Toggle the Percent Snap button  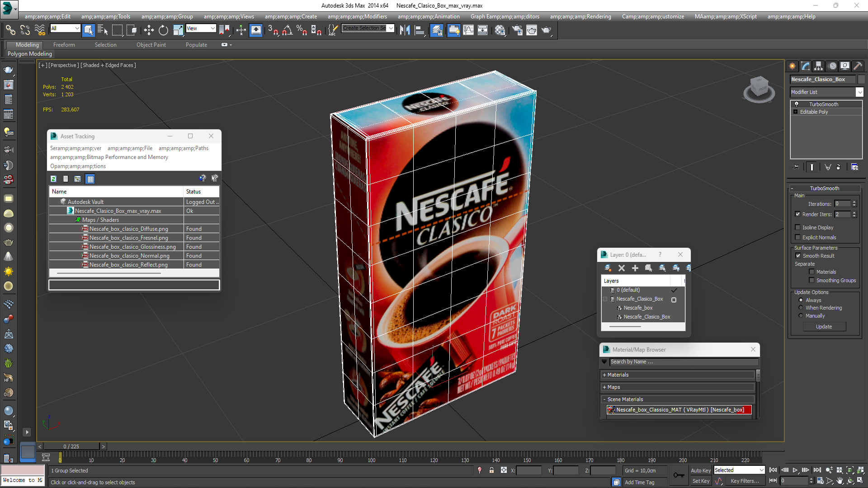(302, 30)
